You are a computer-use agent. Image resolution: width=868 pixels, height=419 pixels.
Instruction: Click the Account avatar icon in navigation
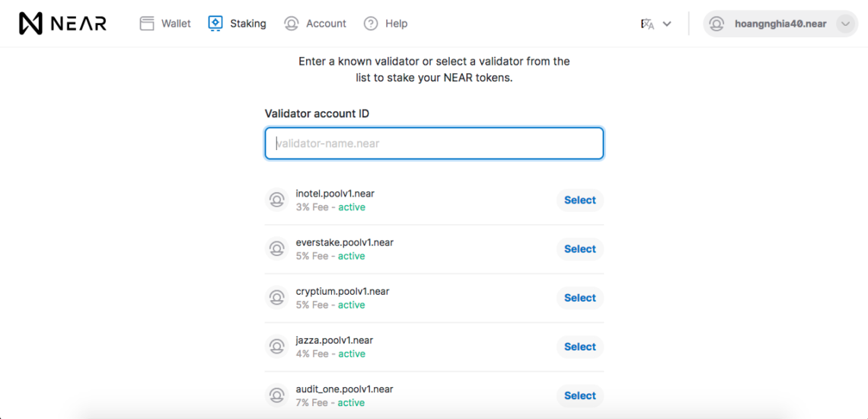point(291,24)
